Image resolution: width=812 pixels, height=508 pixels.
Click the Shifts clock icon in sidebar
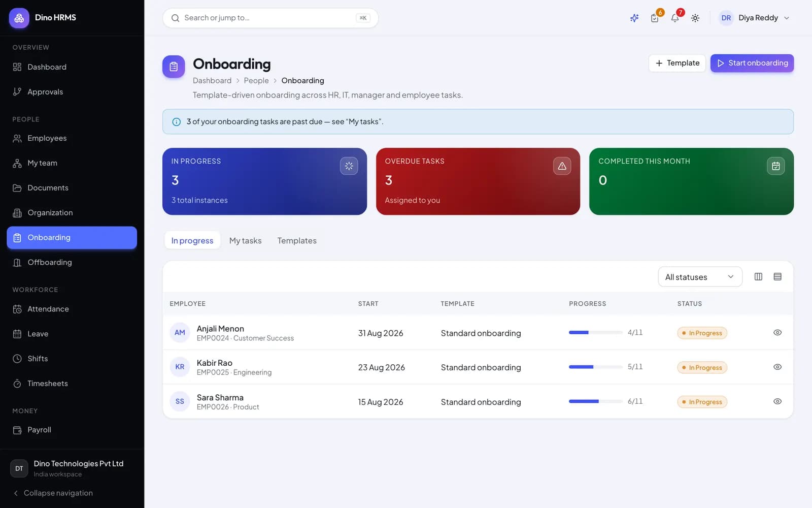(17, 359)
